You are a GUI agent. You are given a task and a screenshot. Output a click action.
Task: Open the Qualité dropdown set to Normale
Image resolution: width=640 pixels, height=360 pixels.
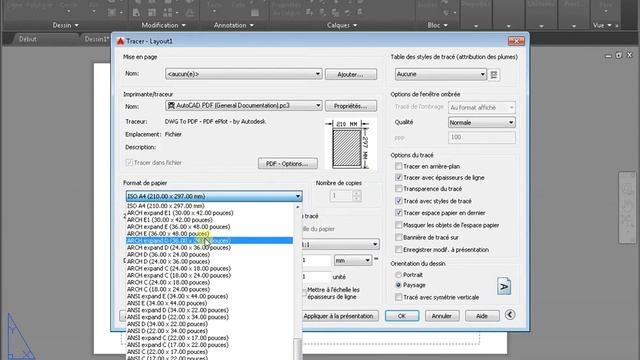click(482, 122)
